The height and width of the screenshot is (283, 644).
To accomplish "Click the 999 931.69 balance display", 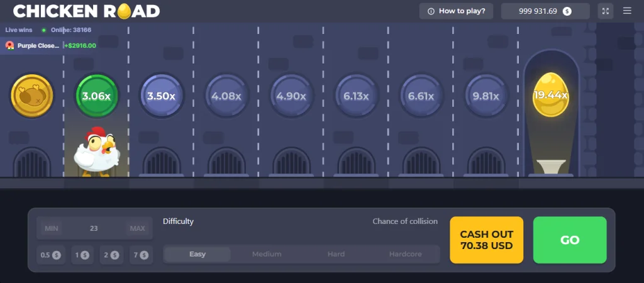I will coord(545,11).
